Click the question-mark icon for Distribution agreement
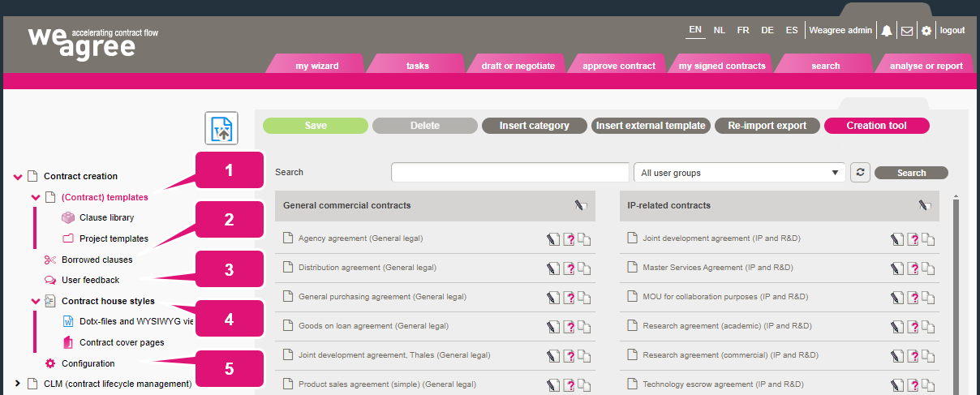Viewport: 980px width, 395px height. coord(570,268)
